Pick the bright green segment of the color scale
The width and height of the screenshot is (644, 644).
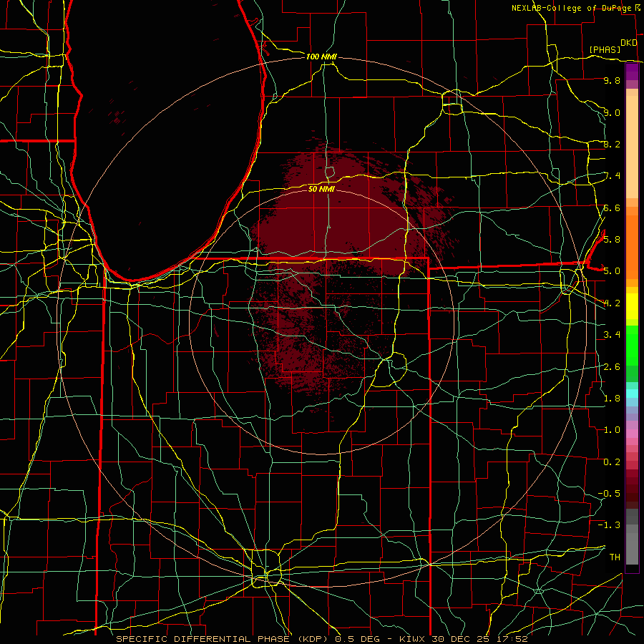click(632, 346)
